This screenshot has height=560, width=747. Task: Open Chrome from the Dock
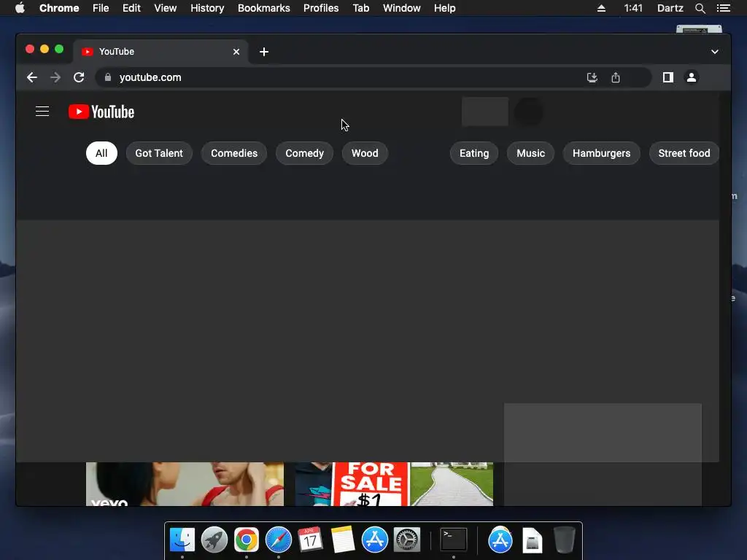pyautogui.click(x=247, y=540)
